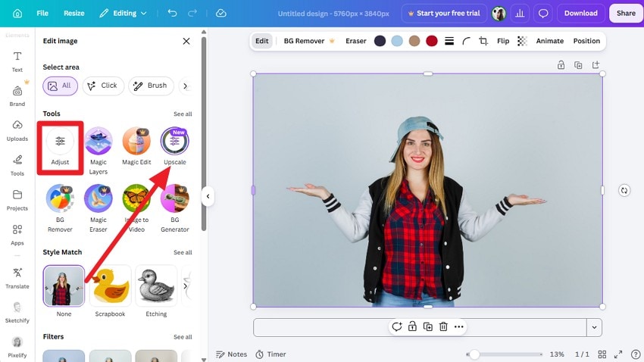Click the Share button
644x362 pixels.
pyautogui.click(x=626, y=13)
